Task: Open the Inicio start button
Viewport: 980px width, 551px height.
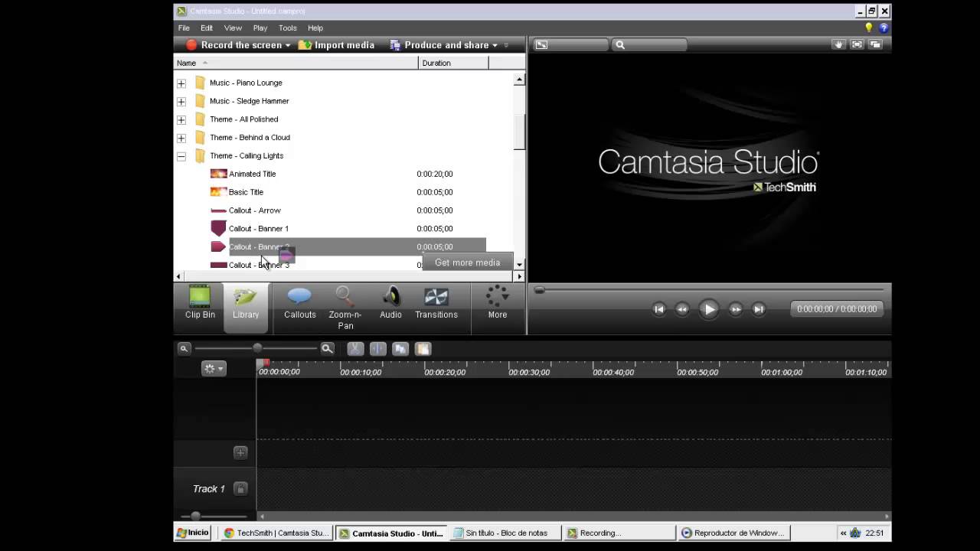Action: point(193,533)
